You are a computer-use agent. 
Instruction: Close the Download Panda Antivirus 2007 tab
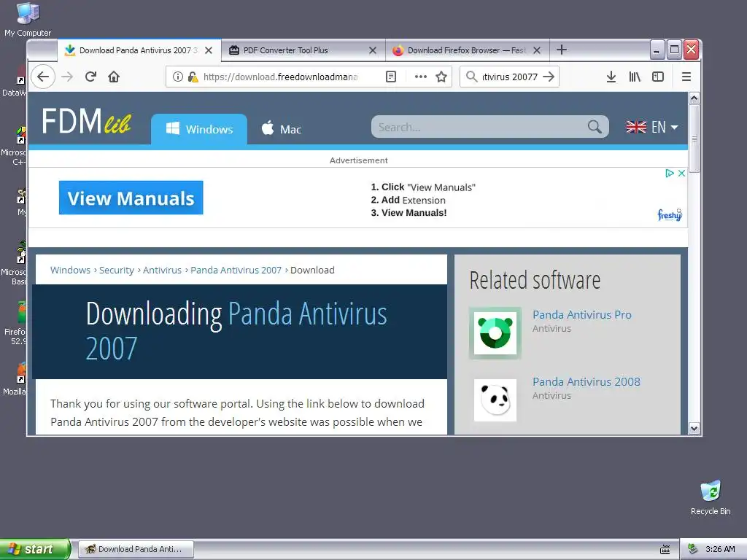coord(209,50)
